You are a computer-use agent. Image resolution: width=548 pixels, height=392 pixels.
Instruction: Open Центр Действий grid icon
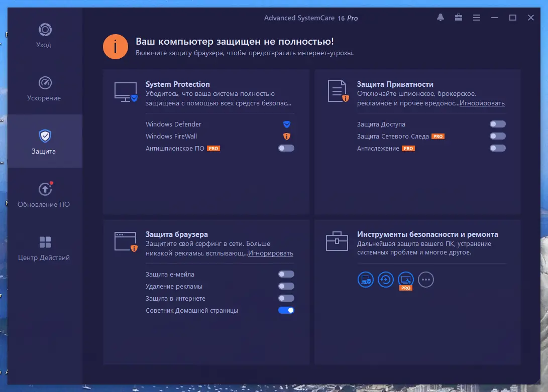click(45, 242)
